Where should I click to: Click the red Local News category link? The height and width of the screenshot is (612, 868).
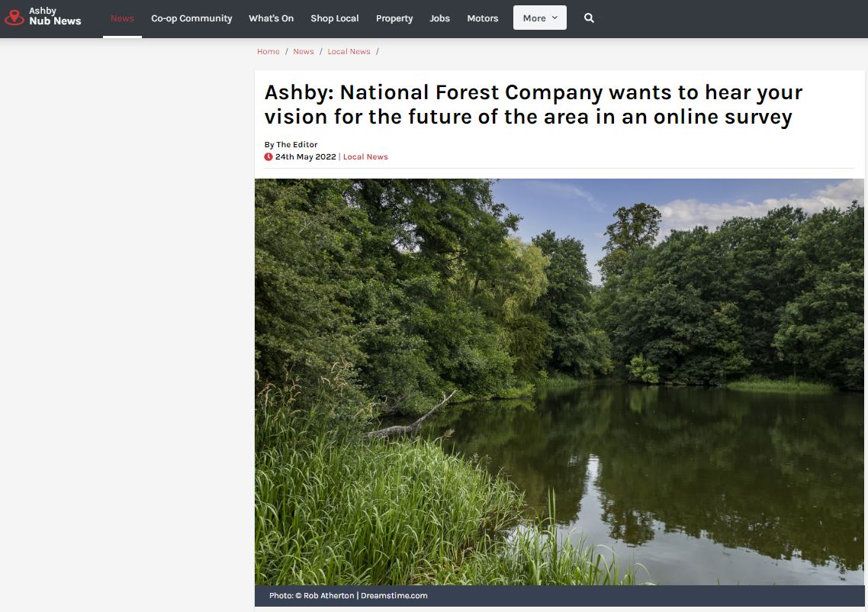point(365,156)
